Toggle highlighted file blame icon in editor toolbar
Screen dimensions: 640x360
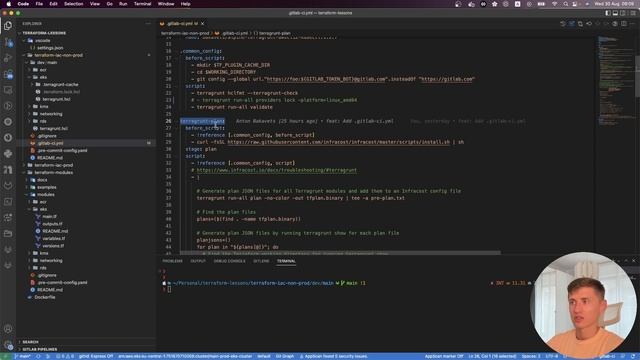coord(571,24)
